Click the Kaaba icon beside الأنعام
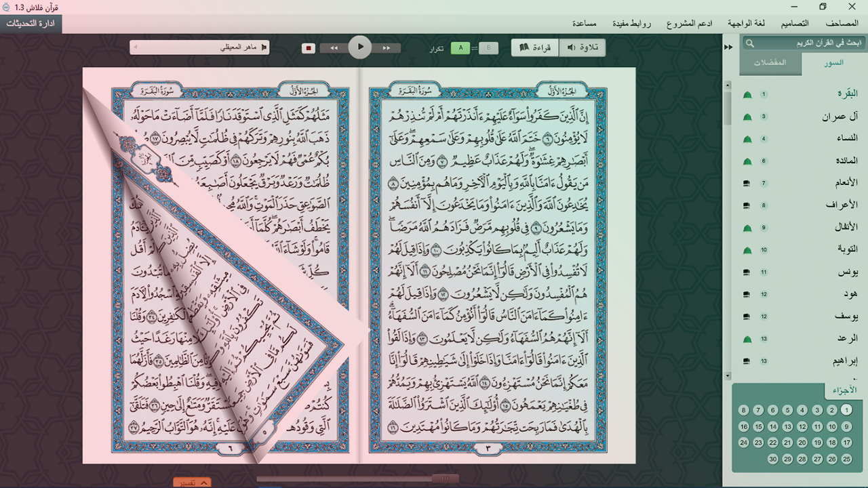The width and height of the screenshot is (868, 488). coord(747,184)
